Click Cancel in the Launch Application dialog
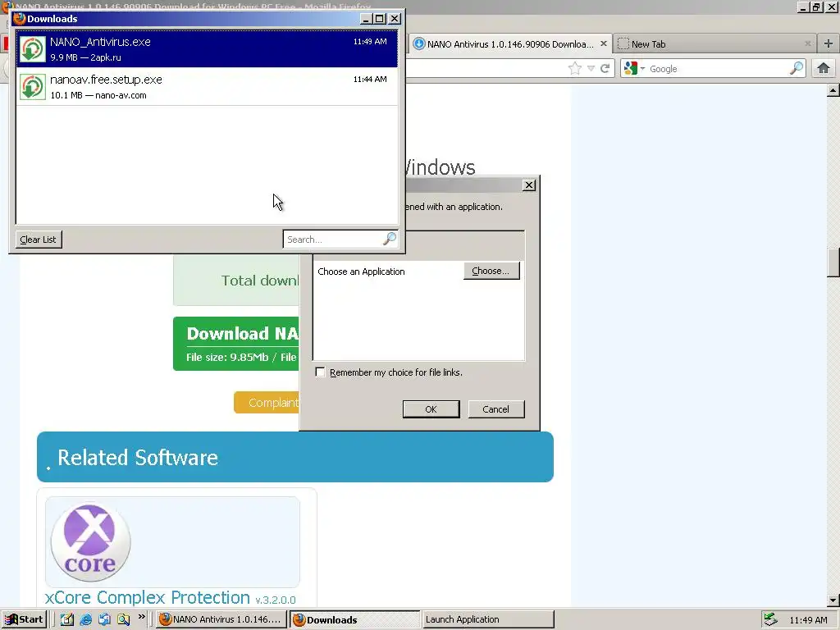The width and height of the screenshot is (840, 630). coord(496,409)
